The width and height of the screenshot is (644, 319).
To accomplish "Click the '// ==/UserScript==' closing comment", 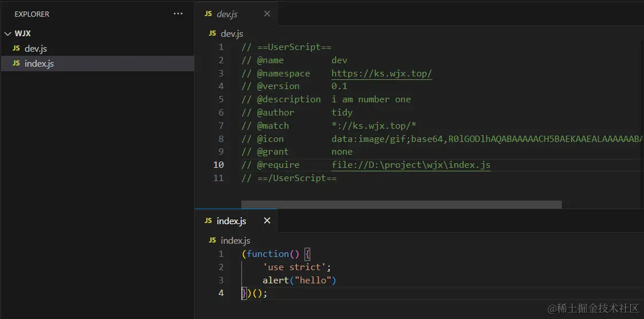I will [289, 178].
